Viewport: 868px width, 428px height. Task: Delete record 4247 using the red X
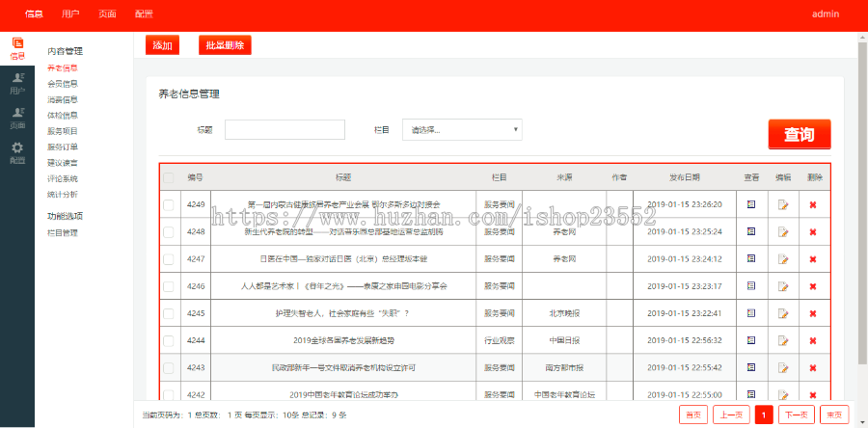tap(812, 259)
